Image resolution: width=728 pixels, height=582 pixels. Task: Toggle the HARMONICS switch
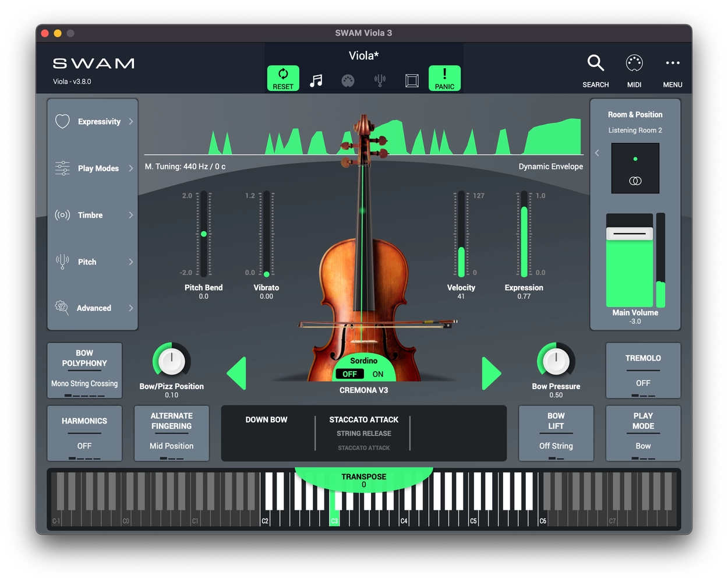click(84, 433)
